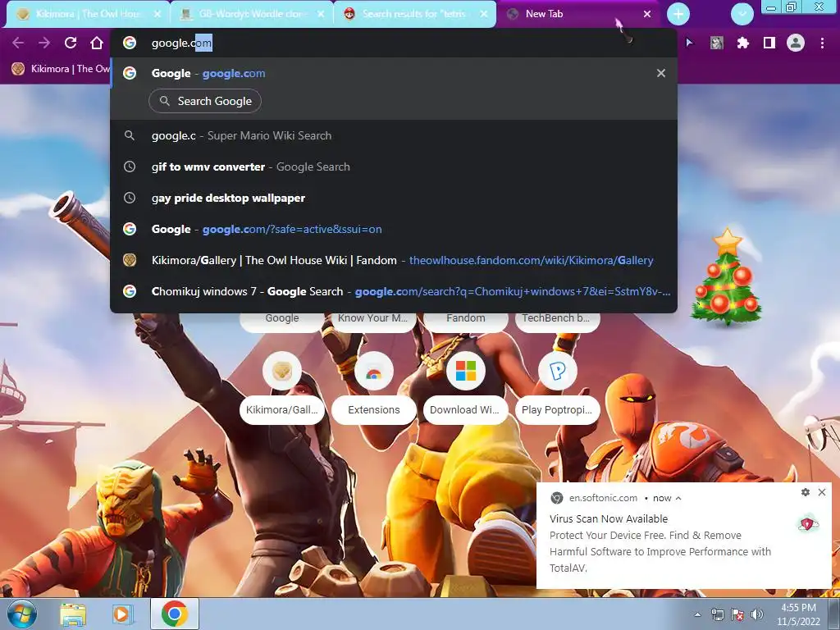Click the browser back arrow

tap(18, 43)
